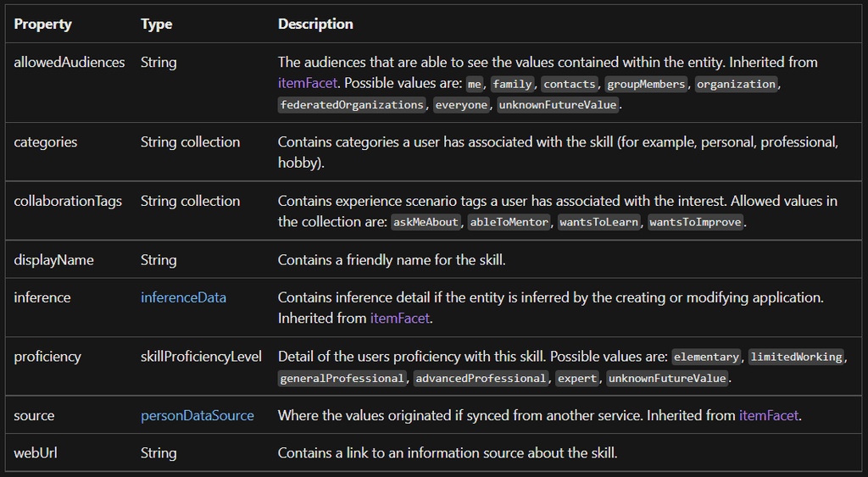Image resolution: width=868 pixels, height=477 pixels.
Task: Click the federatedOrganizations code value
Action: (x=352, y=104)
